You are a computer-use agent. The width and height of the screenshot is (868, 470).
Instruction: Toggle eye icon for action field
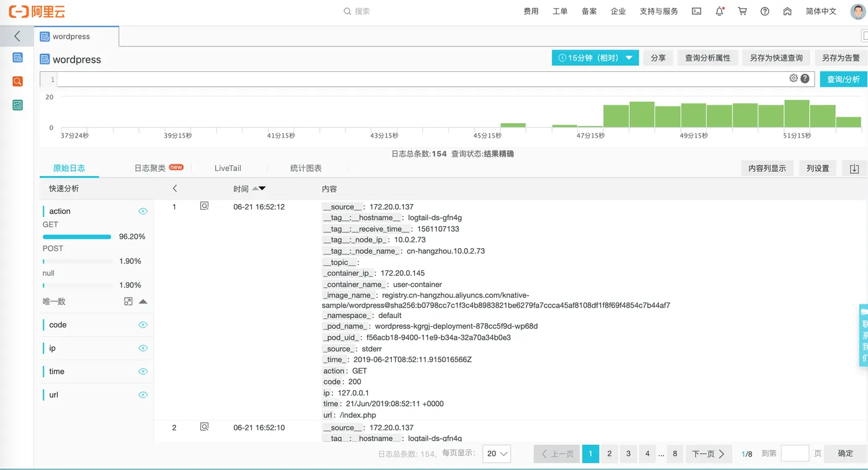pos(143,211)
